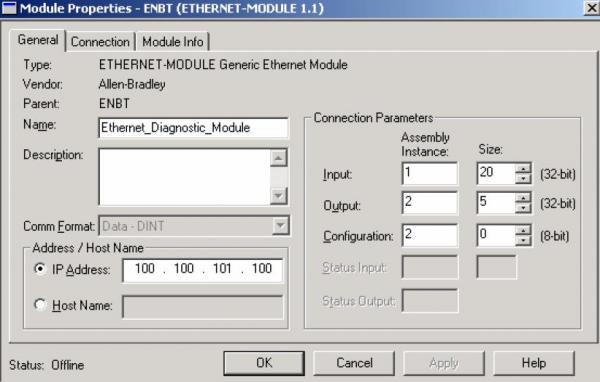Open Help for module properties
Screen dimensions: 600x382
coord(534,363)
